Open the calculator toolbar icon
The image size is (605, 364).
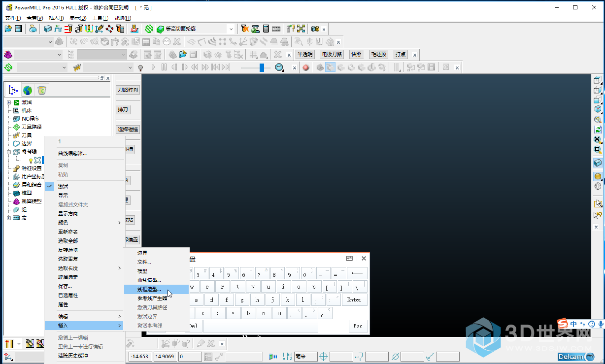coord(266,29)
